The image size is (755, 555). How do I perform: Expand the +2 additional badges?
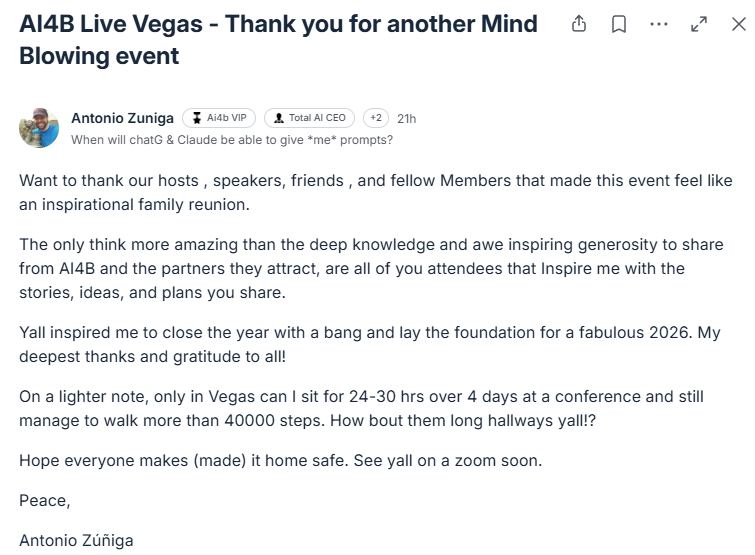[x=376, y=118]
